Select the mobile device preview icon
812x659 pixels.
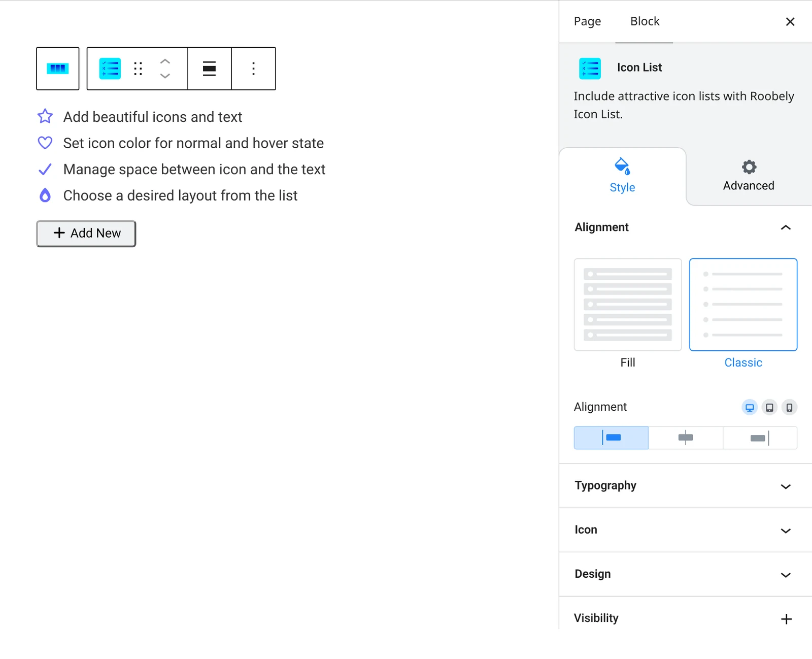point(789,407)
